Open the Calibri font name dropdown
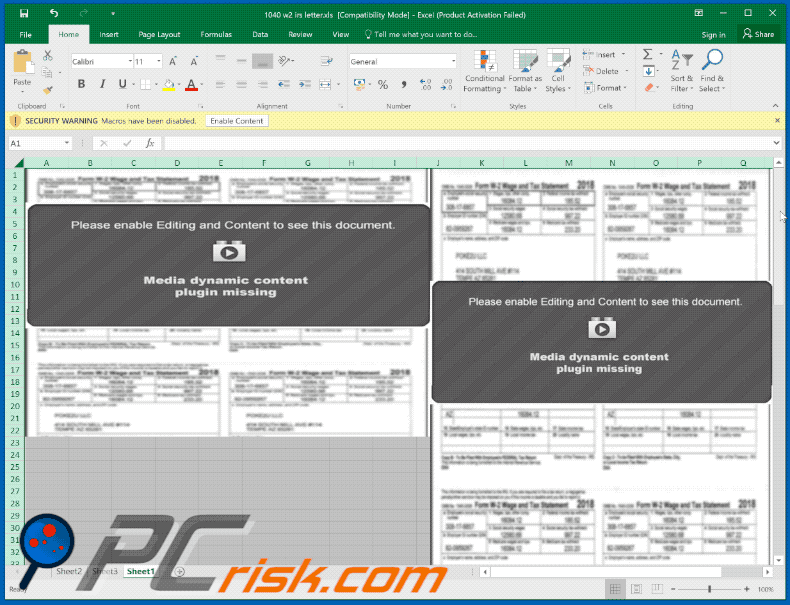 coord(130,61)
